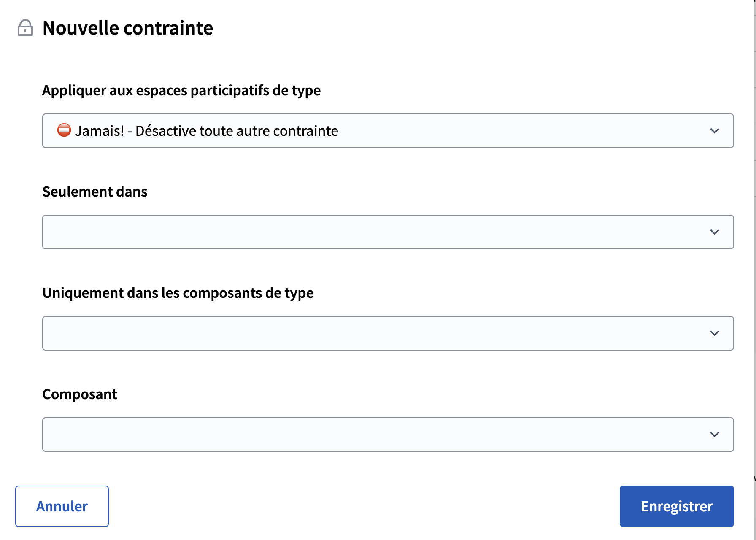Click the chevron arrow of the Composant field
The image size is (756, 540).
714,435
